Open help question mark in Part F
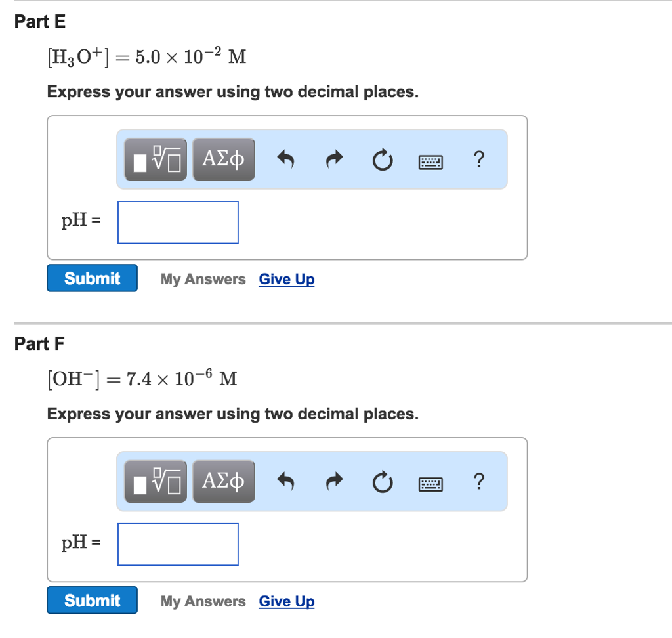672x638 pixels. click(x=479, y=481)
